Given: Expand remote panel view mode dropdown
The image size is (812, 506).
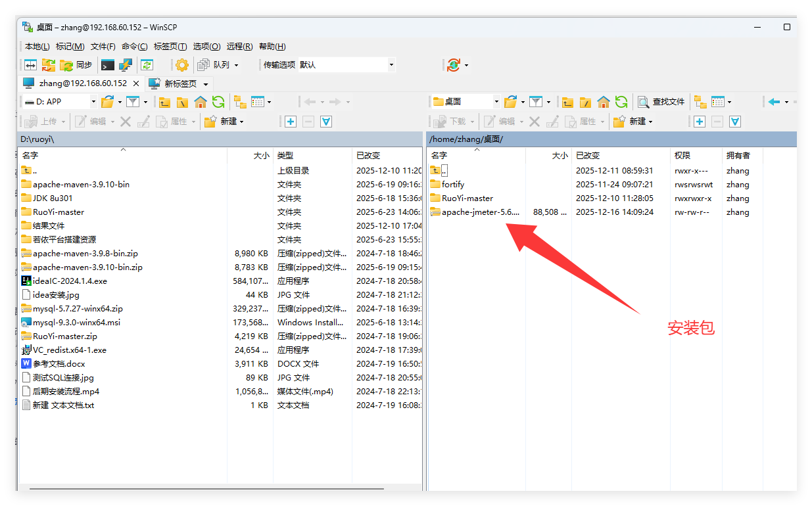Looking at the screenshot, I should click(729, 102).
